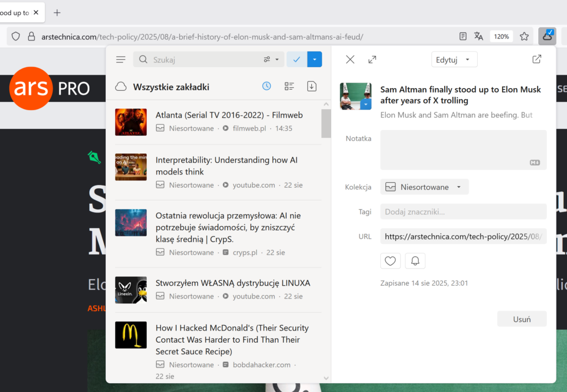This screenshot has width=567, height=392.
Task: Click the cloud icon beside Wszystkie zakładki
Action: (x=121, y=87)
